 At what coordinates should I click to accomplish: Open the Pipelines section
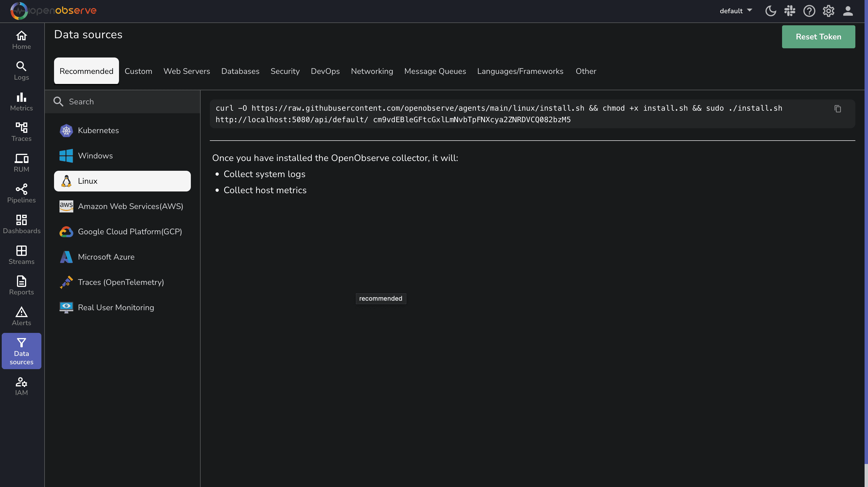(x=21, y=193)
